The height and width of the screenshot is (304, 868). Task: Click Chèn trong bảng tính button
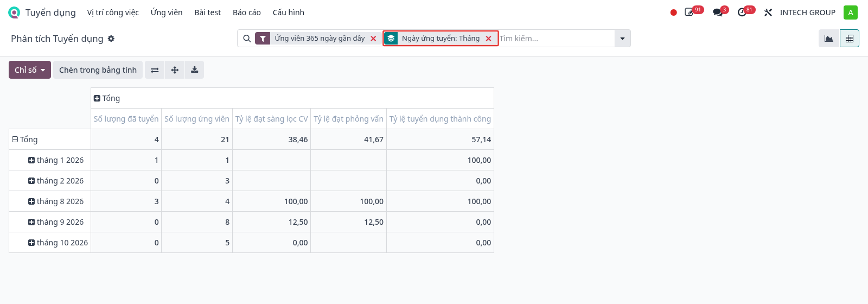[x=98, y=70]
